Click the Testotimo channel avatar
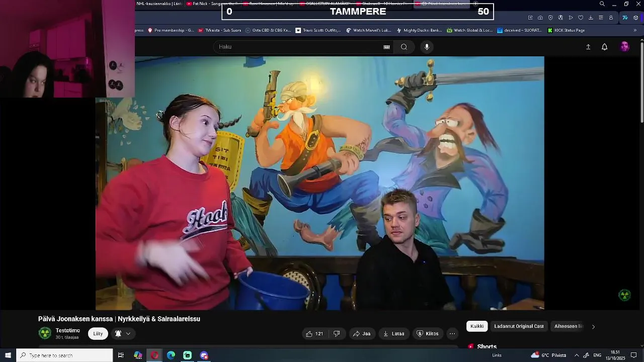Screen dimensions: 644x362 point(45,333)
